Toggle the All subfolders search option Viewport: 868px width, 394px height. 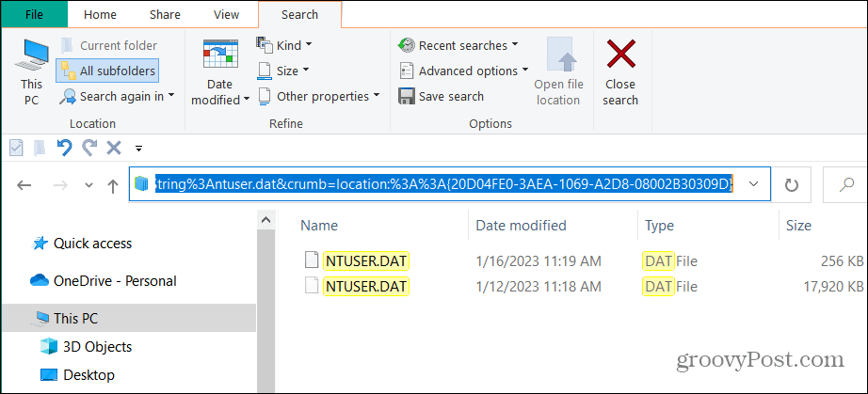click(106, 70)
